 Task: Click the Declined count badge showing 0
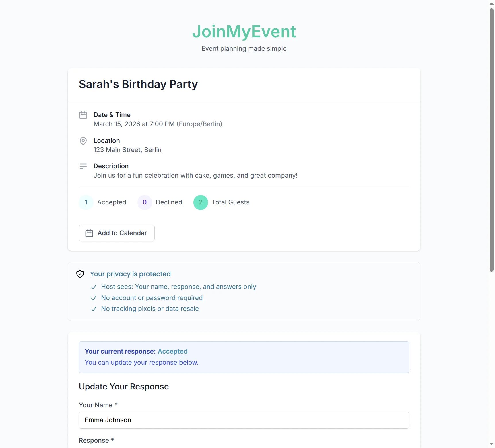[x=145, y=202]
